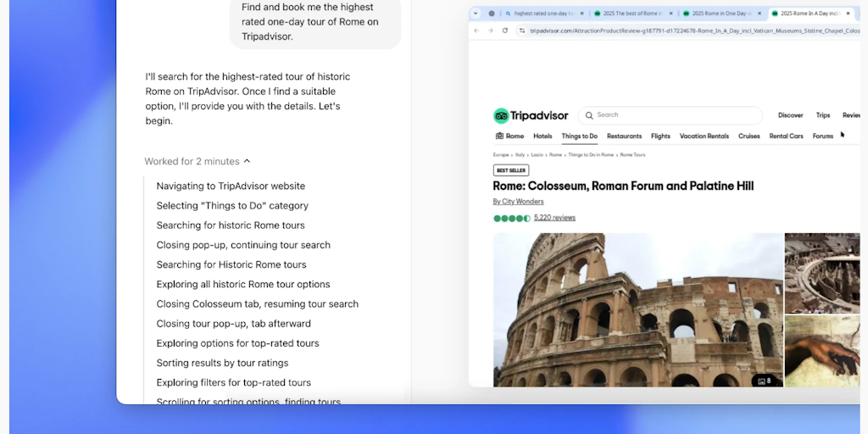The height and width of the screenshot is (434, 868).
Task: Close the '2025 The best of Rome' tab
Action: (671, 14)
